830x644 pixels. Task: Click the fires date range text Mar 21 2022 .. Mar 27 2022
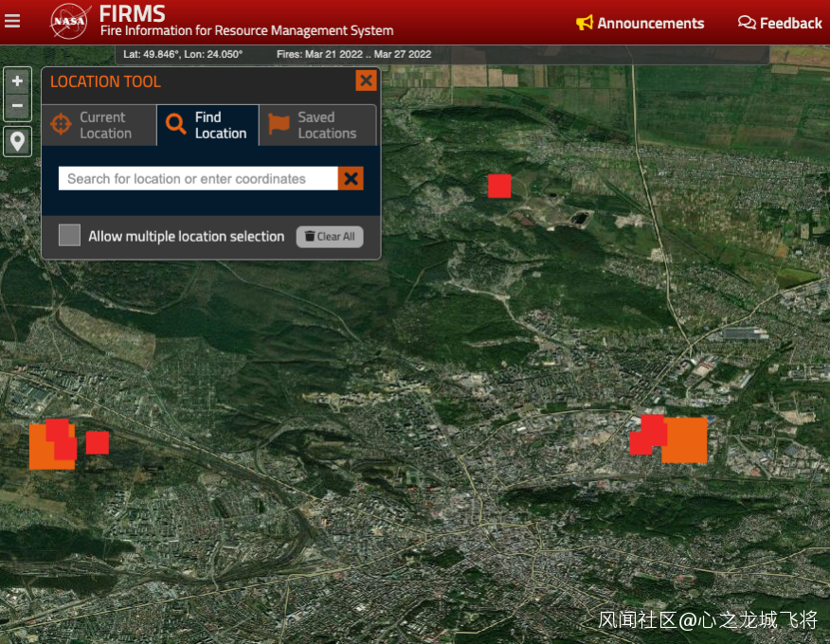coord(353,55)
